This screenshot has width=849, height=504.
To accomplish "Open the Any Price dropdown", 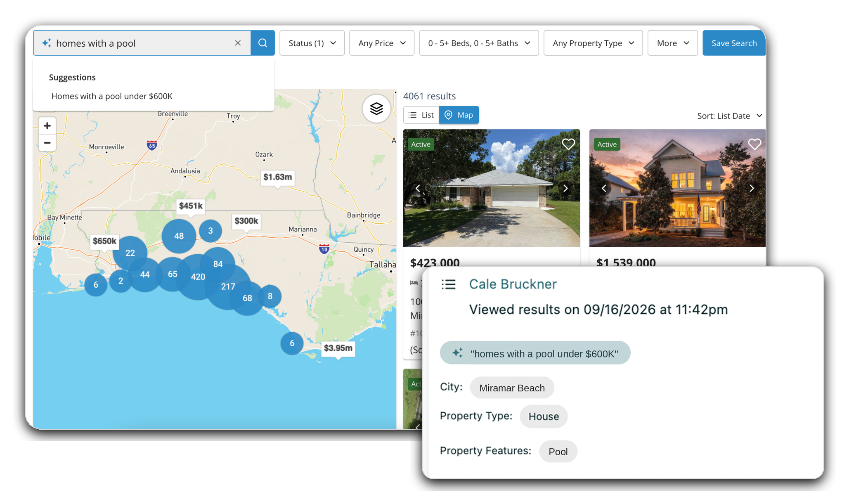I will pos(382,43).
